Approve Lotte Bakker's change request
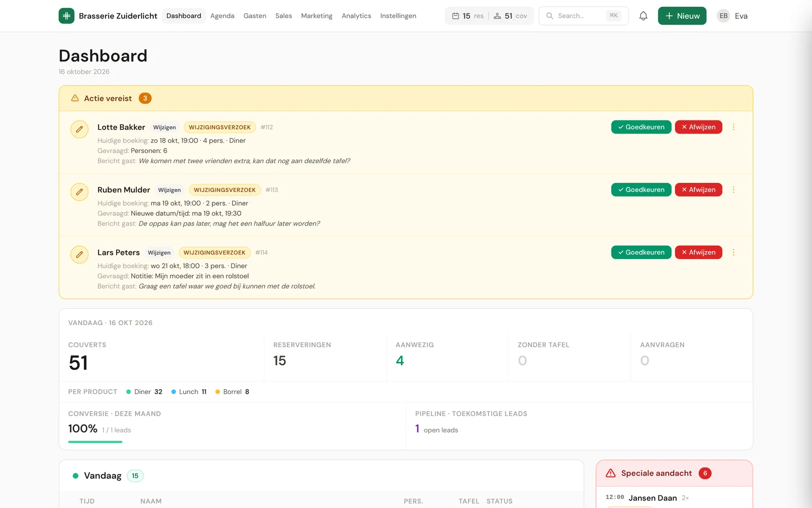The image size is (812, 508). [641, 127]
